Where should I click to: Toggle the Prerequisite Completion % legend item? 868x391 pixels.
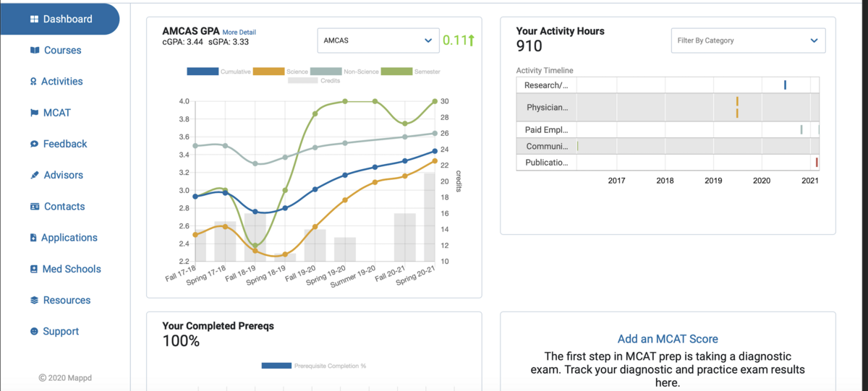314,366
